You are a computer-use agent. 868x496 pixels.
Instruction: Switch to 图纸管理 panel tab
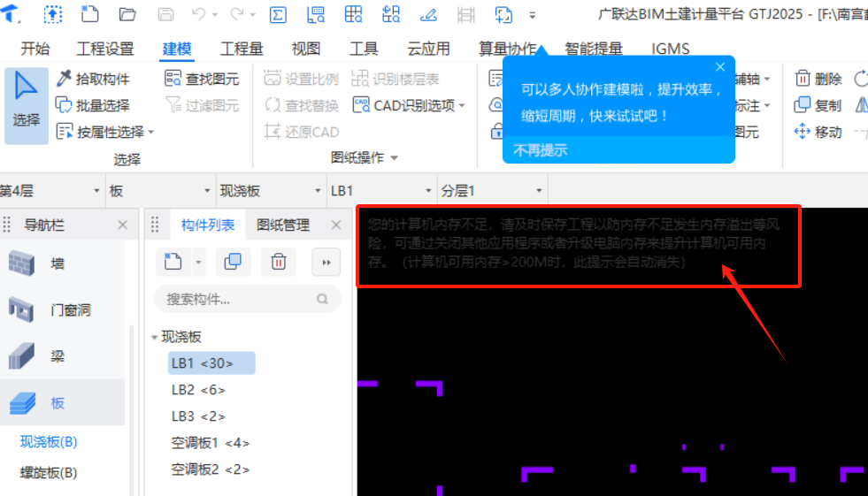283,225
